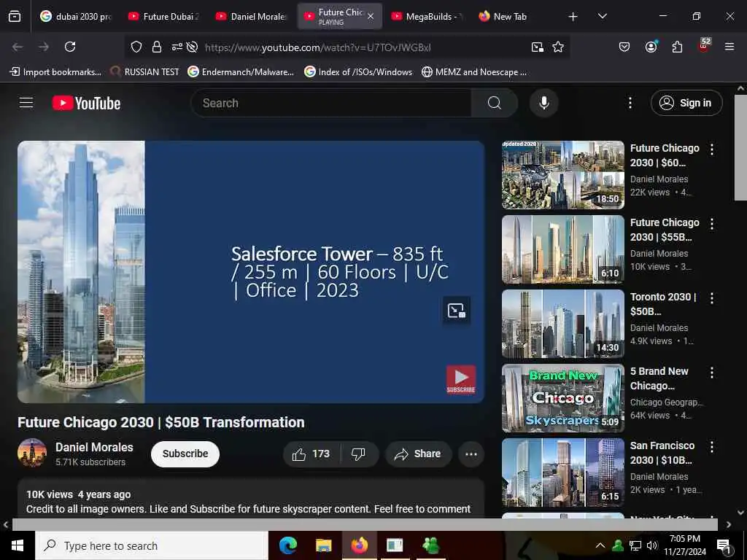Open picture-in-picture from the address bar
This screenshot has height=560, width=747.
coord(538,47)
